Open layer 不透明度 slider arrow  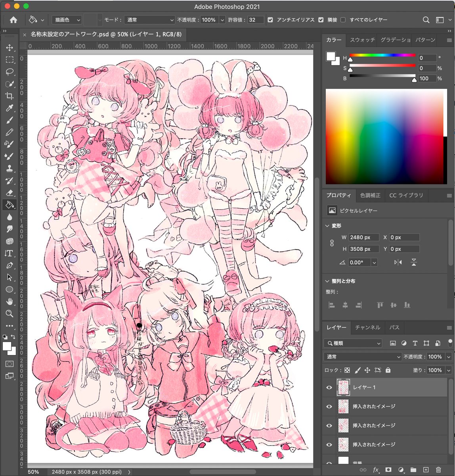(x=449, y=357)
